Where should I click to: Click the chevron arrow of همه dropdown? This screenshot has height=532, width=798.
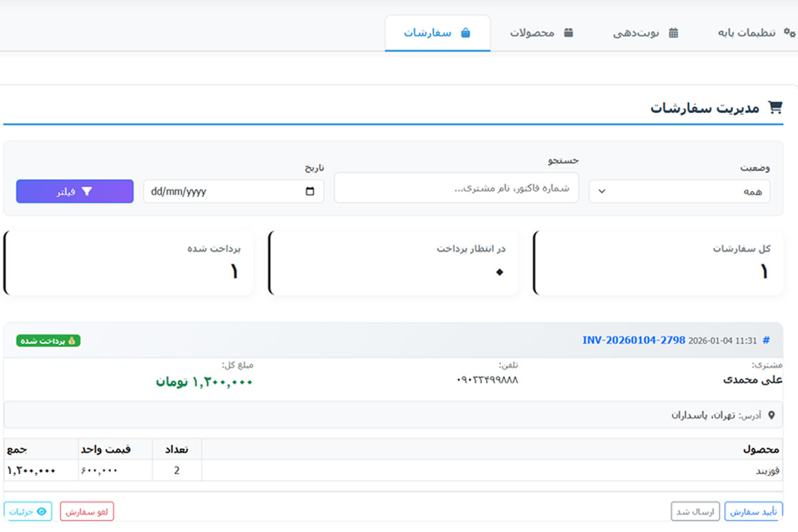pyautogui.click(x=602, y=192)
